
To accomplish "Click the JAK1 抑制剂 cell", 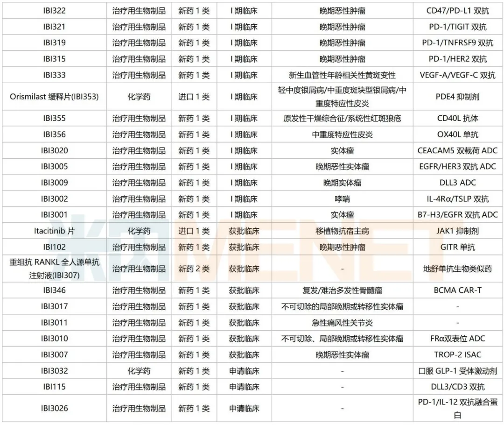I will (x=457, y=231).
